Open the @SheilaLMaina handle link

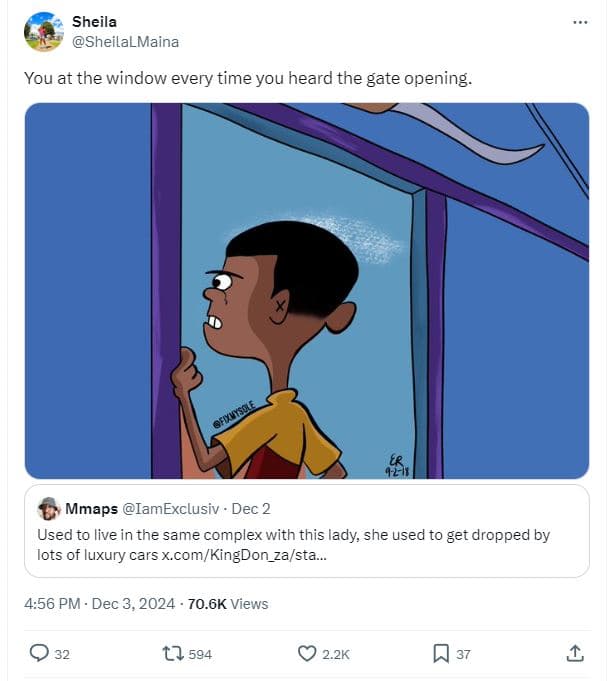(125, 42)
